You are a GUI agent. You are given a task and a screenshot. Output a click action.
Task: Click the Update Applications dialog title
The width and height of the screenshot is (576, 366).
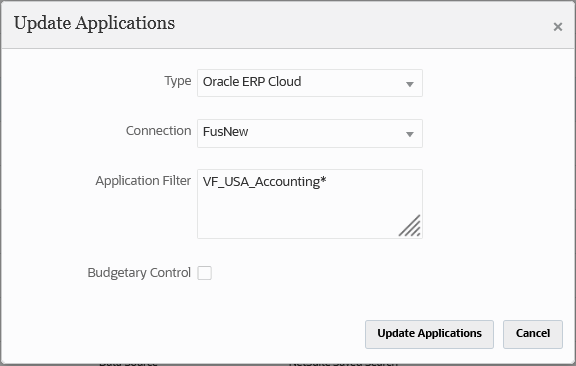(94, 23)
